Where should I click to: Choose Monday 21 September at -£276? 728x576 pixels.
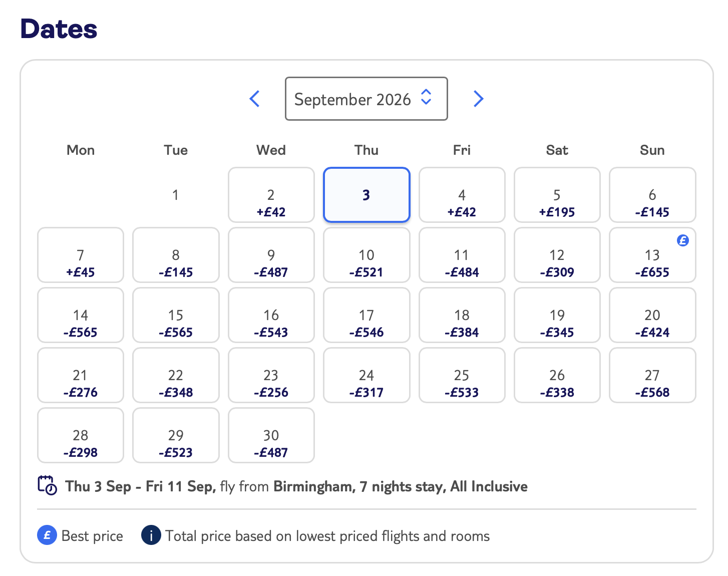coord(81,375)
